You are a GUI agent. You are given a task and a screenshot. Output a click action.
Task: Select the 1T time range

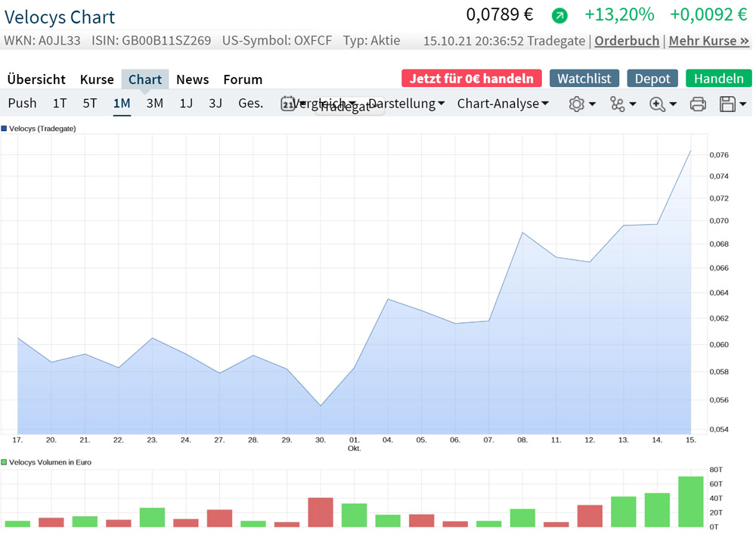(60, 103)
